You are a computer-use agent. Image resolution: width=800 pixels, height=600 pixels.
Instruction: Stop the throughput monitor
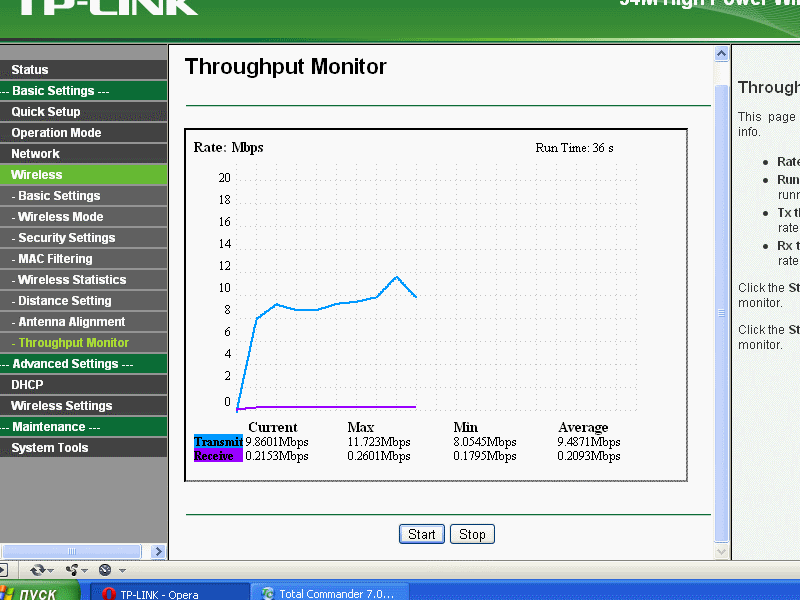coord(472,534)
